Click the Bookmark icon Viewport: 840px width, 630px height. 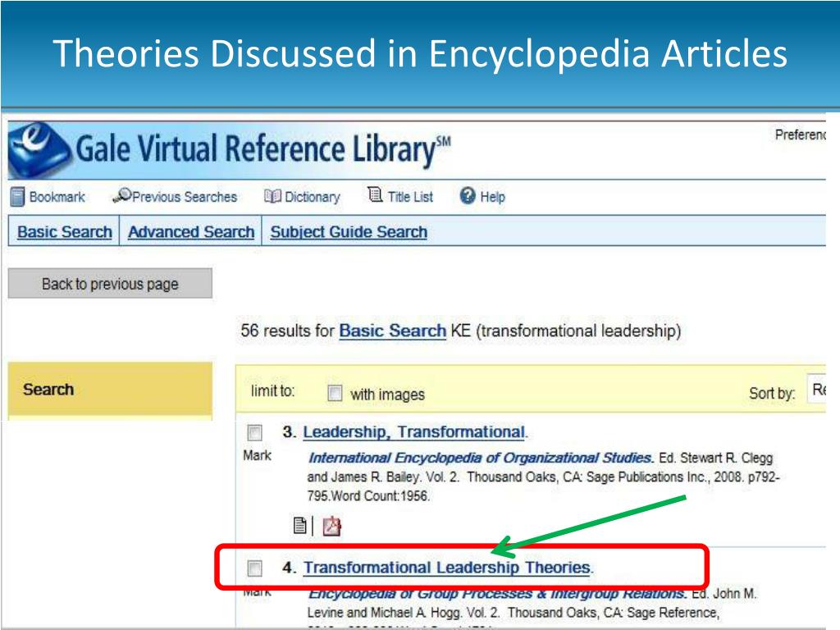point(17,197)
